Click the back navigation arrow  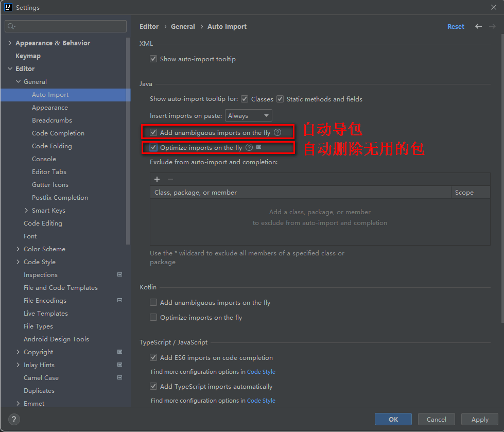[x=478, y=26]
